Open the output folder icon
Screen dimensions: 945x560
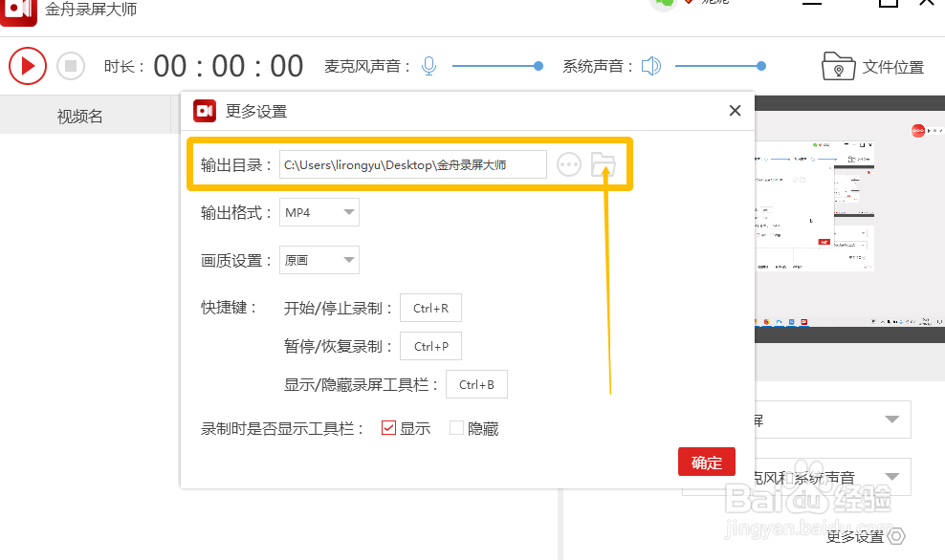(603, 164)
